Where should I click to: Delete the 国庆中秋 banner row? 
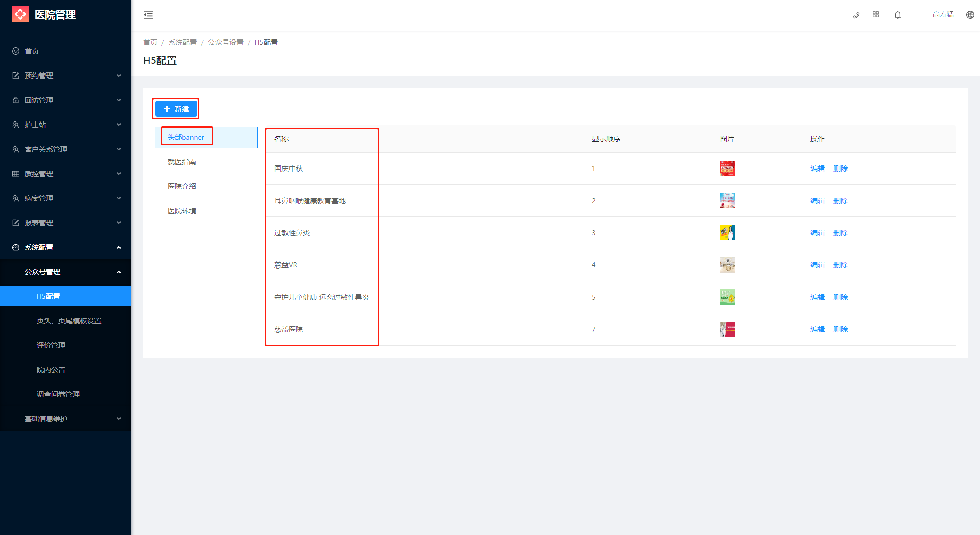840,168
